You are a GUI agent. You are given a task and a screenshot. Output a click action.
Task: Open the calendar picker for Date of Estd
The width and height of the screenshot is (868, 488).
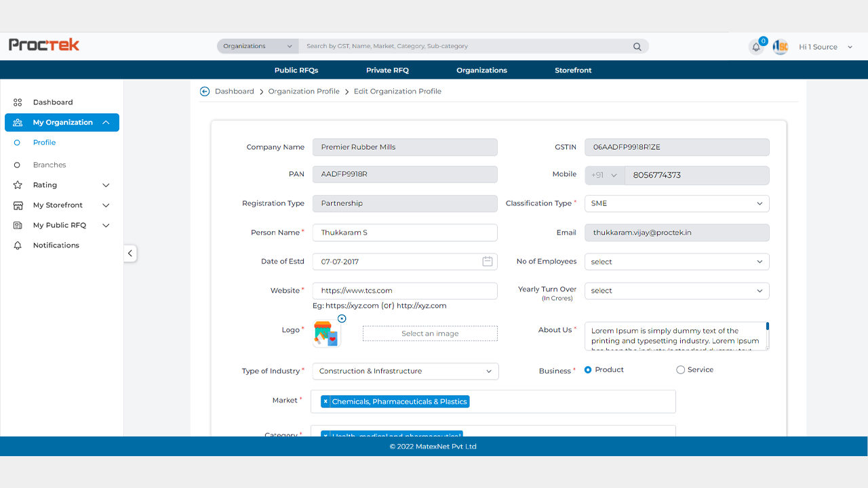coord(487,262)
